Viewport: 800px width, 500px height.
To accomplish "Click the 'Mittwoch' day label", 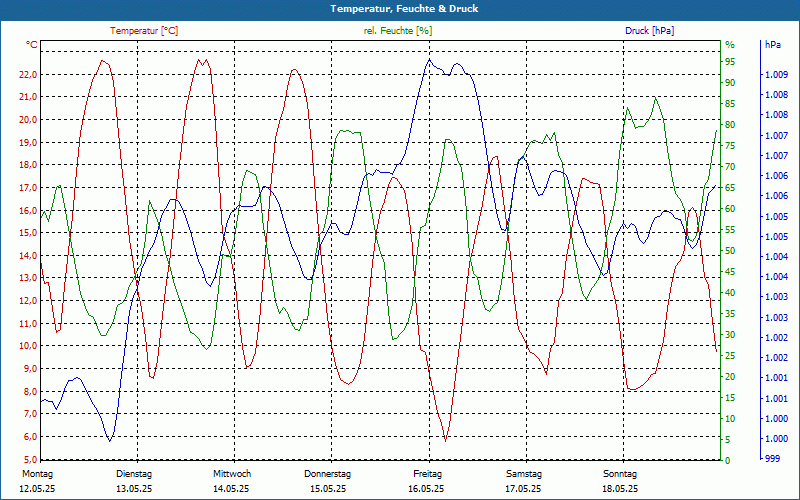I will [x=232, y=474].
